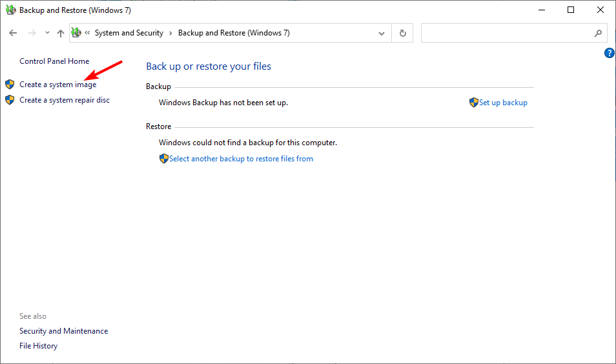Go up one level with Up arrow
The width and height of the screenshot is (616, 364).
pyautogui.click(x=61, y=34)
